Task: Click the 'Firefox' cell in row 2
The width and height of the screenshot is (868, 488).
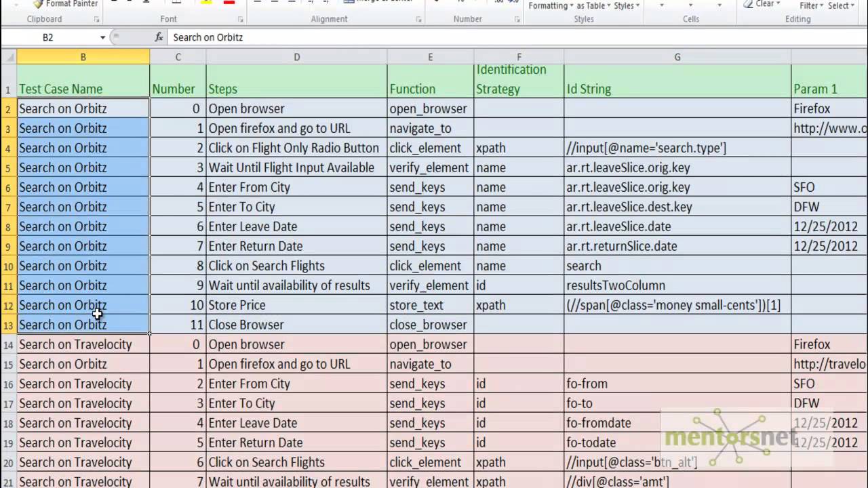Action: tap(829, 108)
